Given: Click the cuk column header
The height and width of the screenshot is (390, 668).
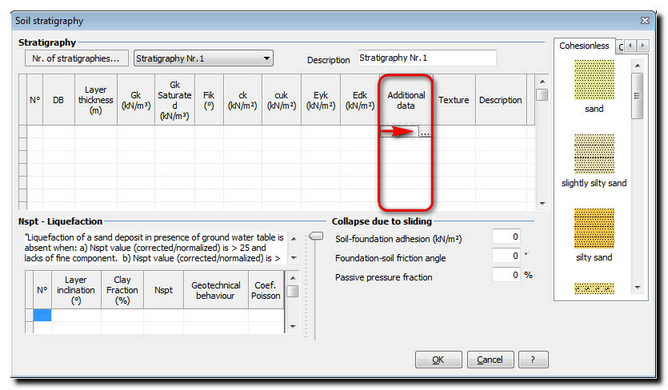Looking at the screenshot, I should [282, 100].
